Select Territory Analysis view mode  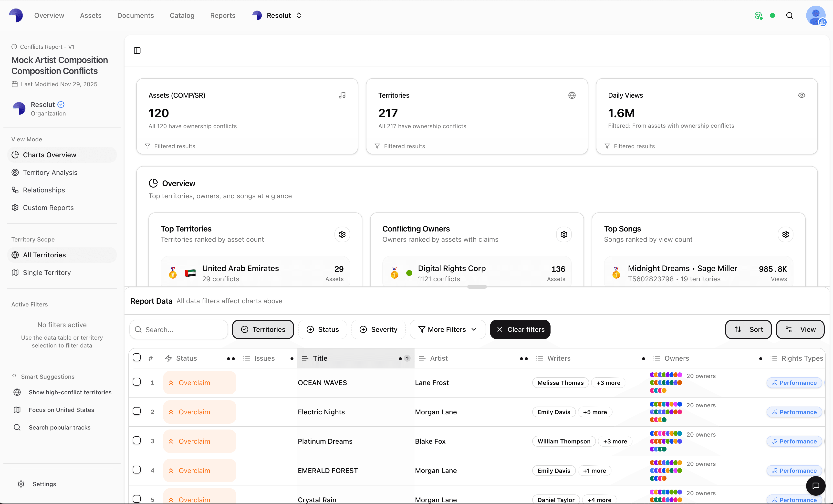pyautogui.click(x=50, y=172)
